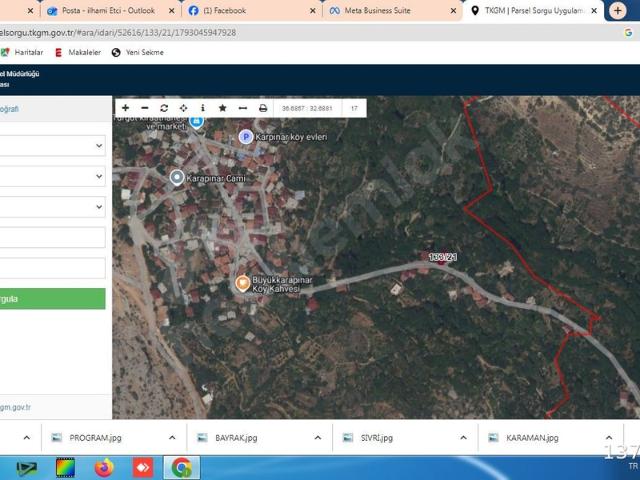
Task: Print the map using printer icon
Action: click(263, 108)
